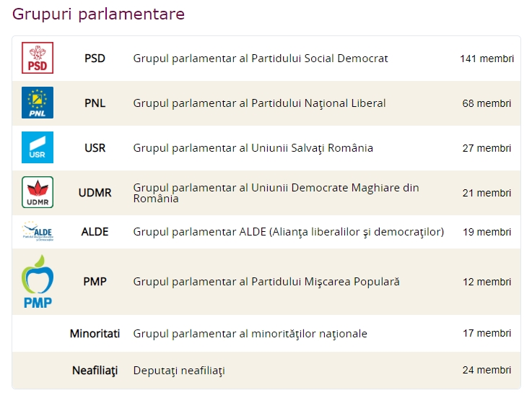Open the ALDE parliamentary group description

(x=289, y=232)
